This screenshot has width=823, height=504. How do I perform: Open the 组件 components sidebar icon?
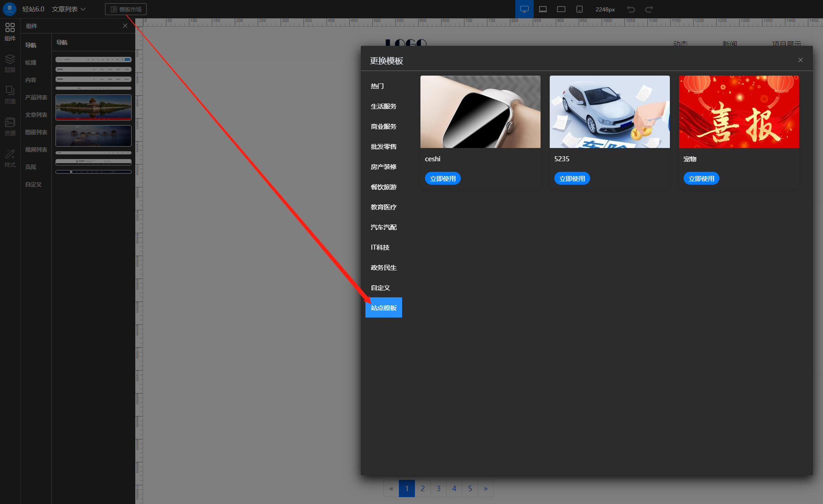[x=10, y=32]
